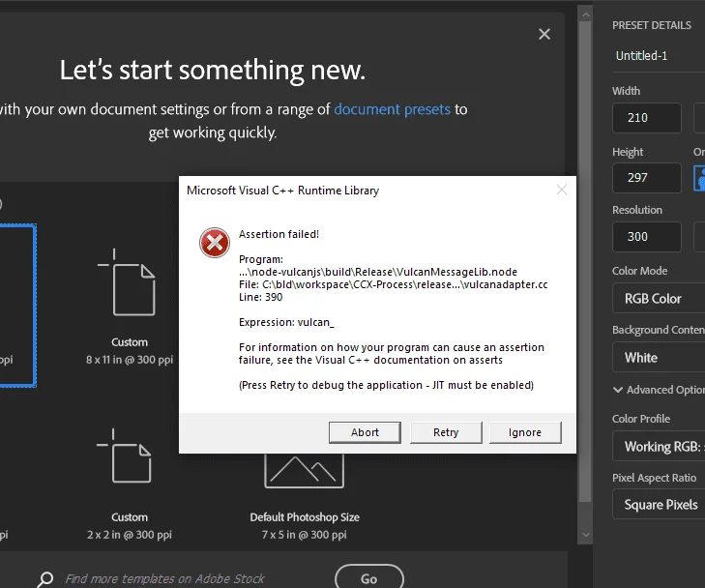Close the New Document window with X

[544, 34]
